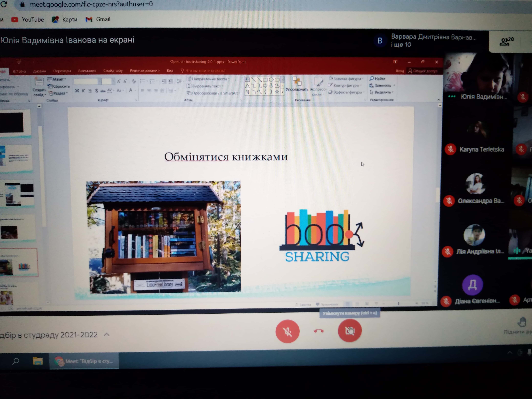The image size is (532, 399).
Task: Expand meeting details chevron next to the meeting title
Action: (x=107, y=334)
